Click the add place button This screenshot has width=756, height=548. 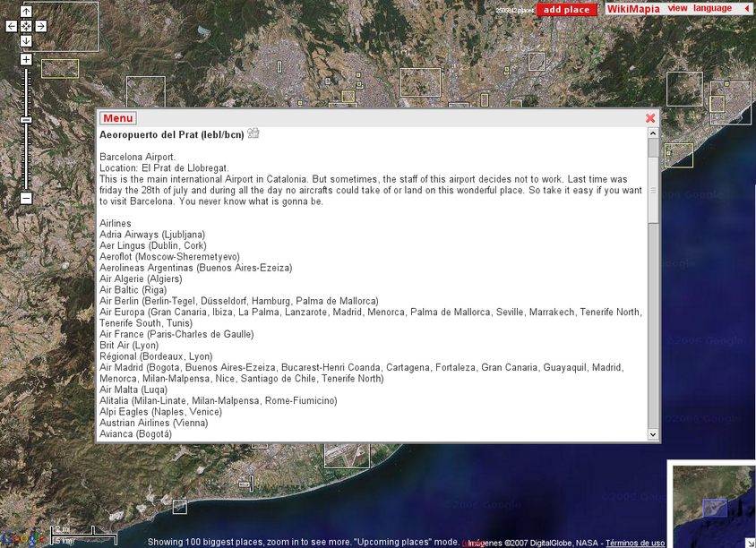click(567, 10)
